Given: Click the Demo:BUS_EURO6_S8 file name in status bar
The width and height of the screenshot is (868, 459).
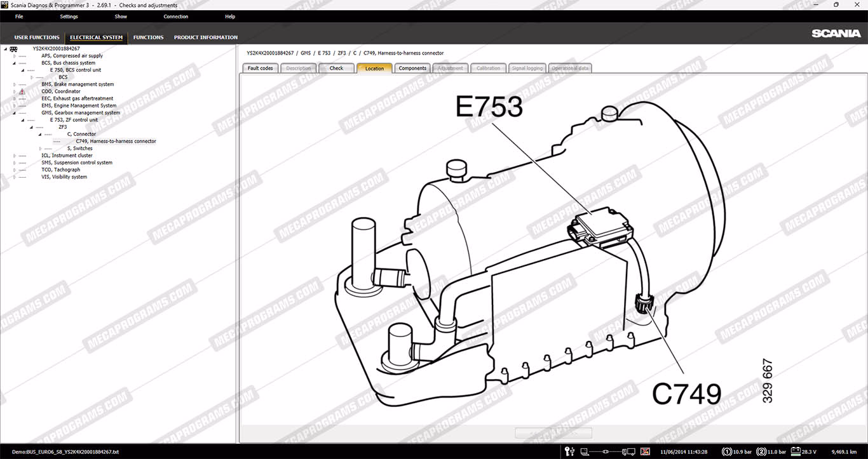Looking at the screenshot, I should (65, 452).
